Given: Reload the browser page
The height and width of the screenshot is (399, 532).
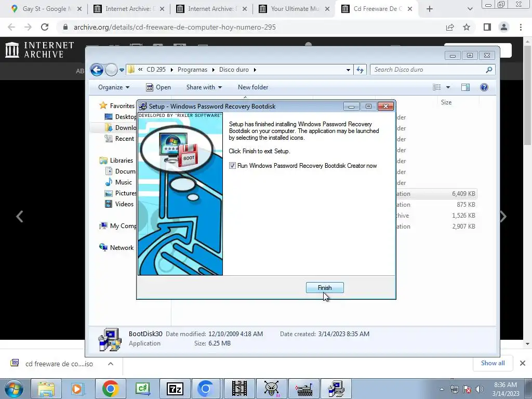Looking at the screenshot, I should pos(45,27).
